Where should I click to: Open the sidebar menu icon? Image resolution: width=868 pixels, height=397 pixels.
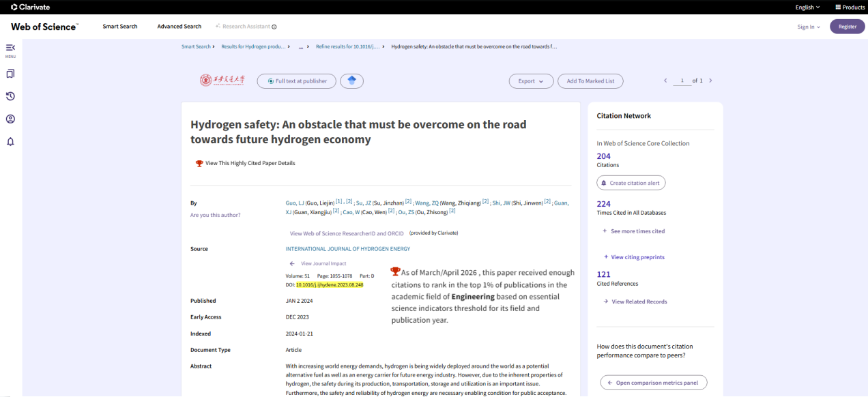click(10, 48)
